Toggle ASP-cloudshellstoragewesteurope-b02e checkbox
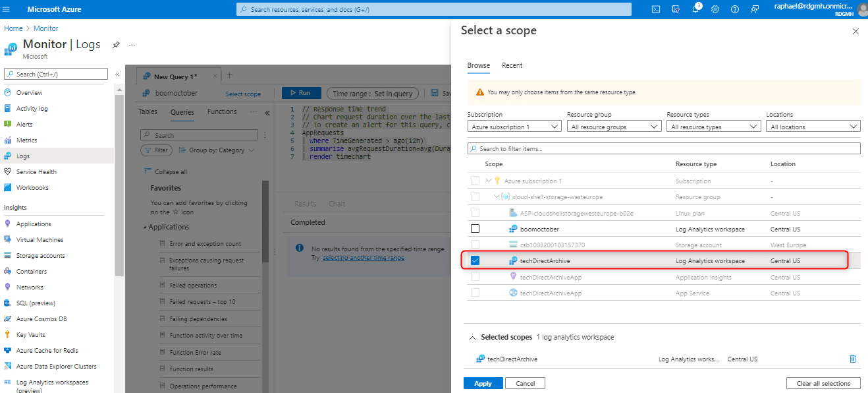 click(475, 213)
